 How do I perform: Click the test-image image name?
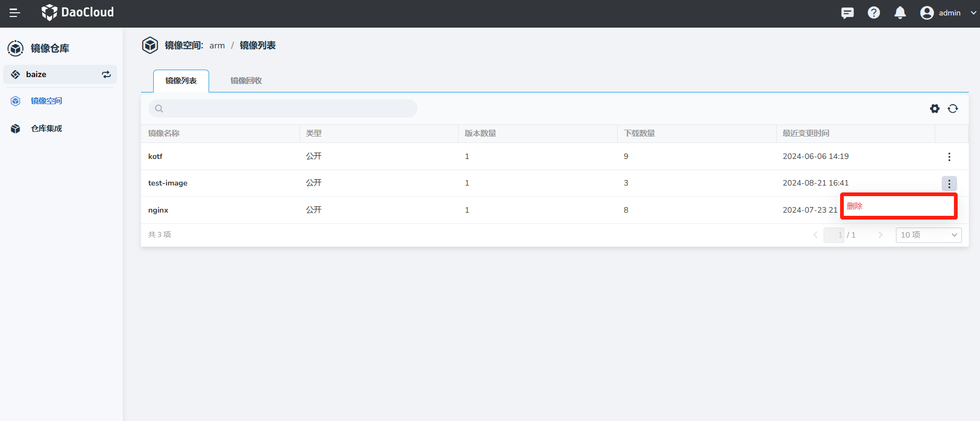(168, 183)
